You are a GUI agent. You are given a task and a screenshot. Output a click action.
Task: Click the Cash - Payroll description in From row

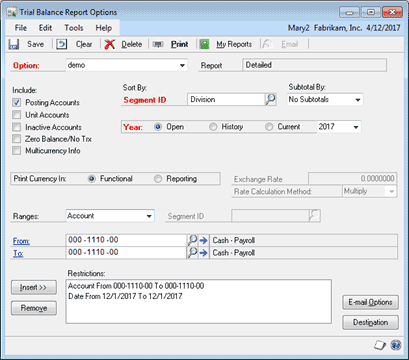pos(303,240)
